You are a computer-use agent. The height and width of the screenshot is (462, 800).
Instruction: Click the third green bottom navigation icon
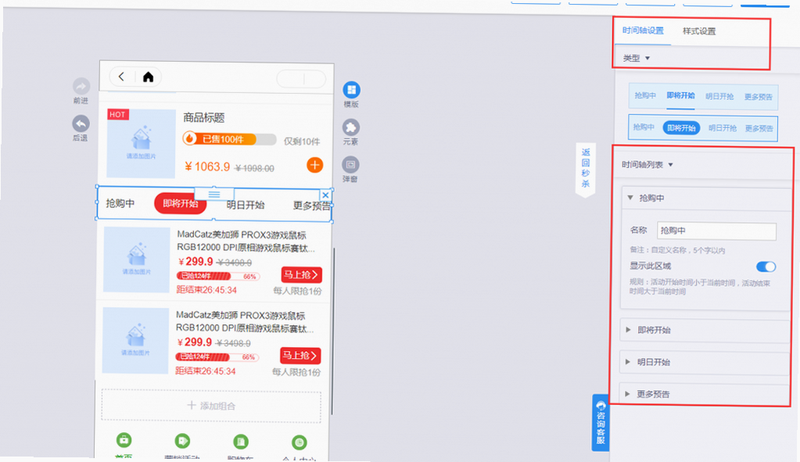[x=241, y=442]
